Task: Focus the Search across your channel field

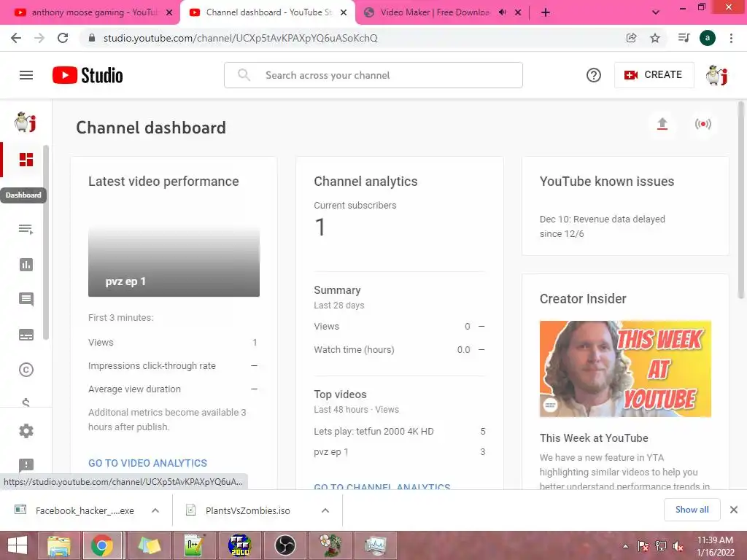Action: [x=373, y=75]
